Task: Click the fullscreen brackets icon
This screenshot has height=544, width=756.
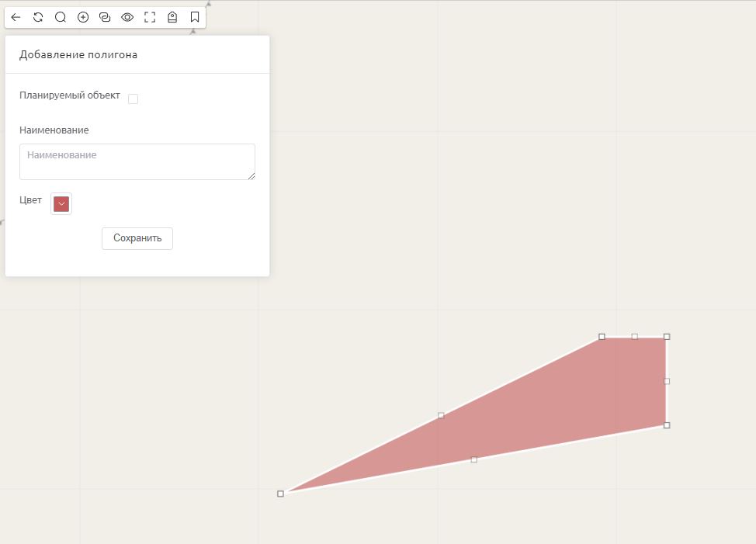Action: point(150,17)
